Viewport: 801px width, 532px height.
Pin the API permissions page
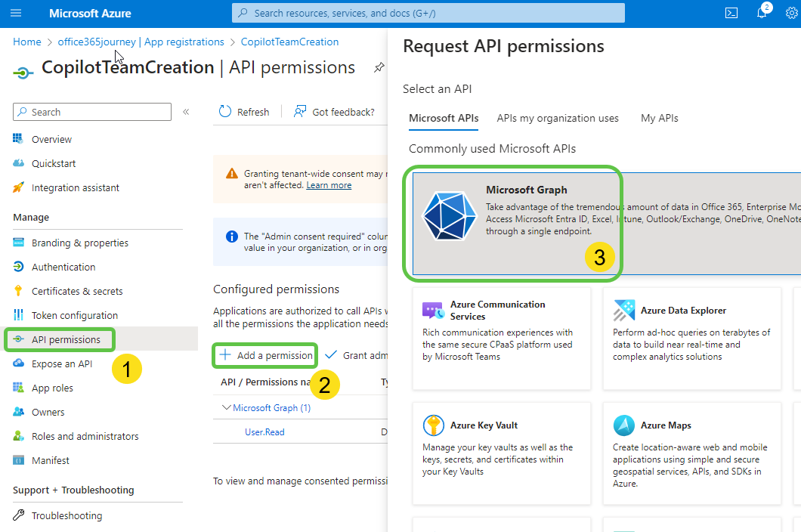click(x=379, y=67)
